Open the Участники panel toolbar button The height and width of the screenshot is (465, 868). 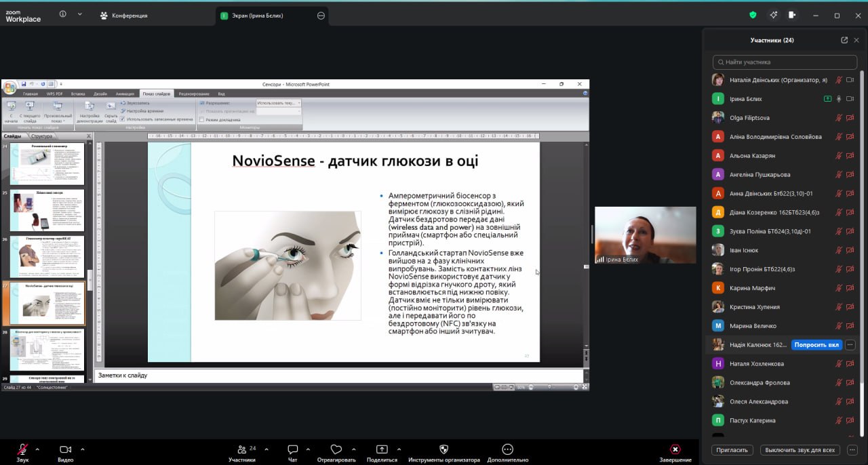242,452
